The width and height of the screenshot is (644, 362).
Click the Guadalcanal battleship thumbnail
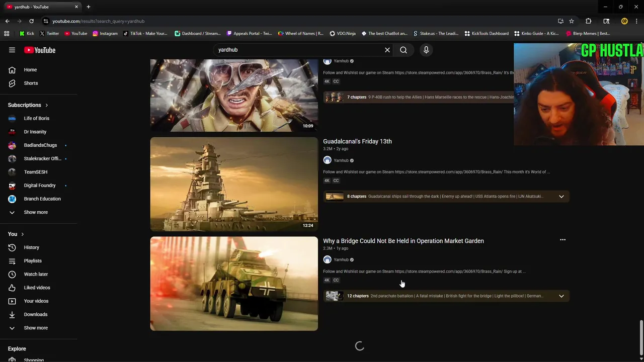(234, 184)
